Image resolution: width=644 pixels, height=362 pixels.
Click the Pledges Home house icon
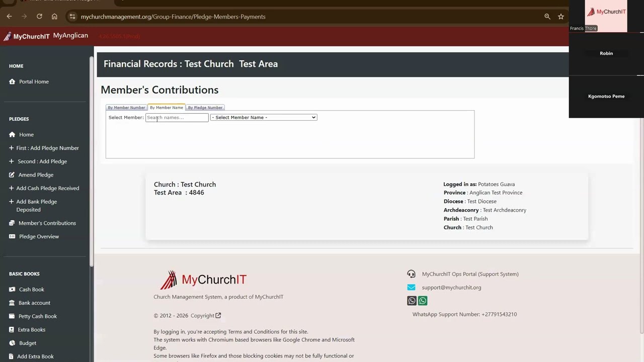tap(12, 135)
